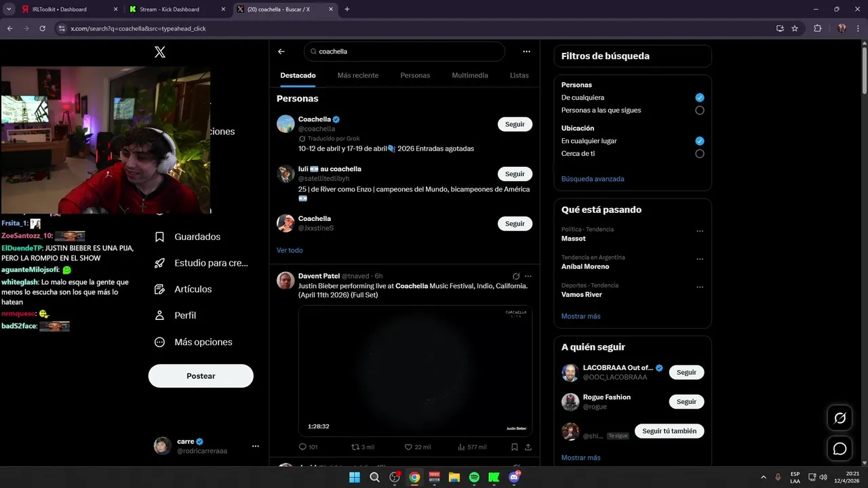Click the X logo home icon
The width and height of the screenshot is (868, 488).
click(160, 52)
